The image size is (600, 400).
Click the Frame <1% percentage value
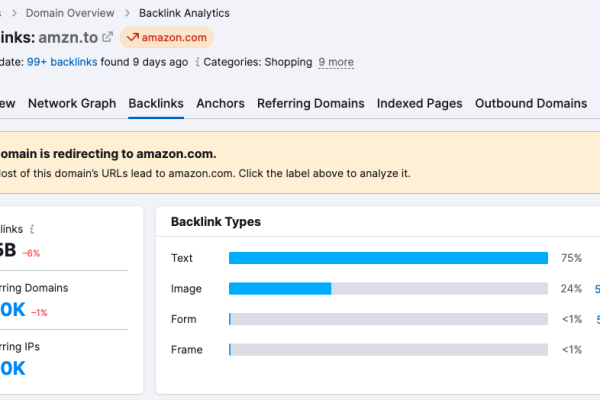click(572, 349)
